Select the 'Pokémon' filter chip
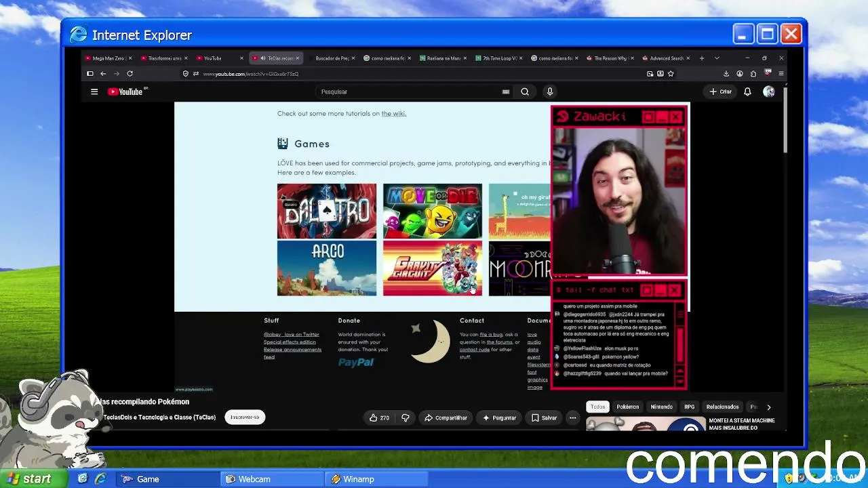Viewport: 868px width, 488px height. (x=628, y=407)
